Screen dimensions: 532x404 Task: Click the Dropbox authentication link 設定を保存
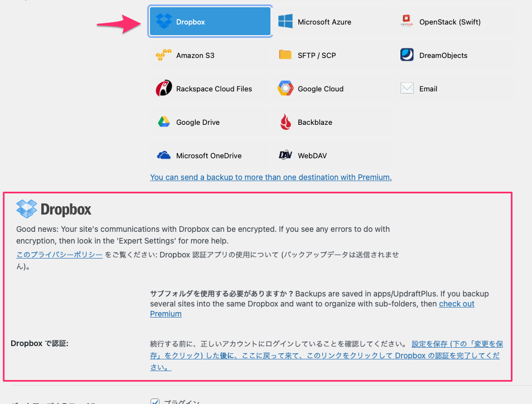pyautogui.click(x=326, y=356)
